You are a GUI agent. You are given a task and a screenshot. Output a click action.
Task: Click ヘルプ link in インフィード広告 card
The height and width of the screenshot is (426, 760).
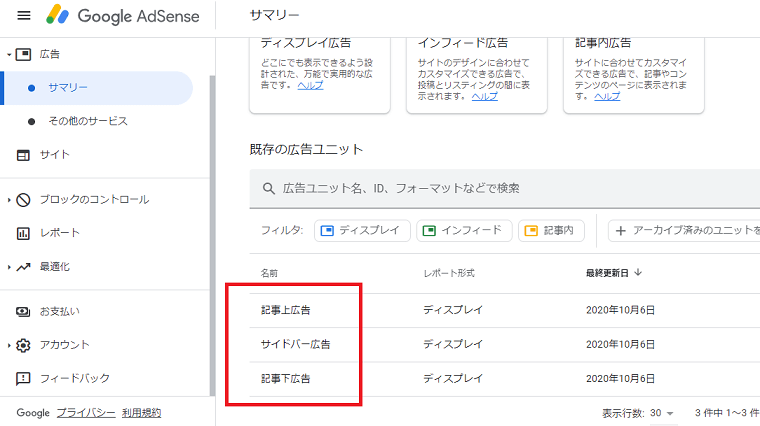[485, 96]
